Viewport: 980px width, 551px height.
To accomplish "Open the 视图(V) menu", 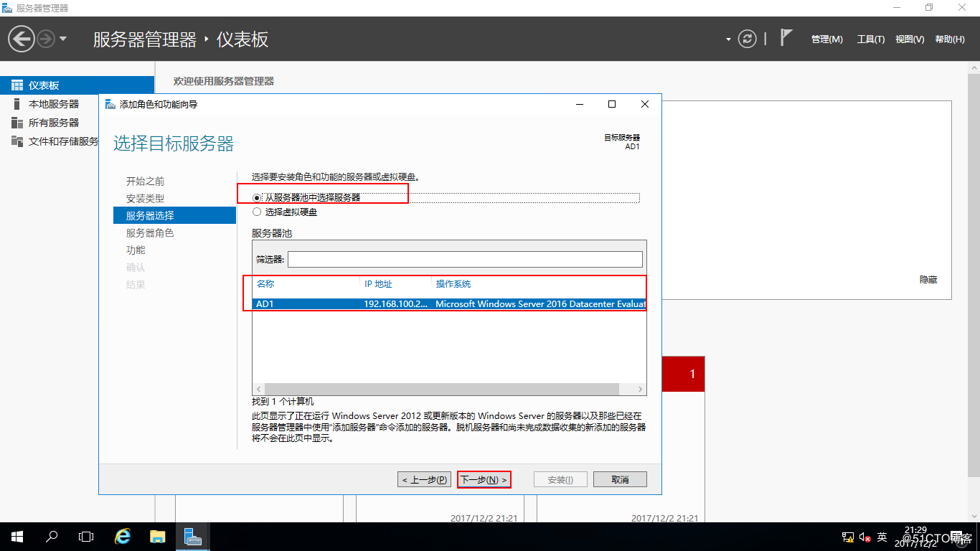I will (x=910, y=39).
